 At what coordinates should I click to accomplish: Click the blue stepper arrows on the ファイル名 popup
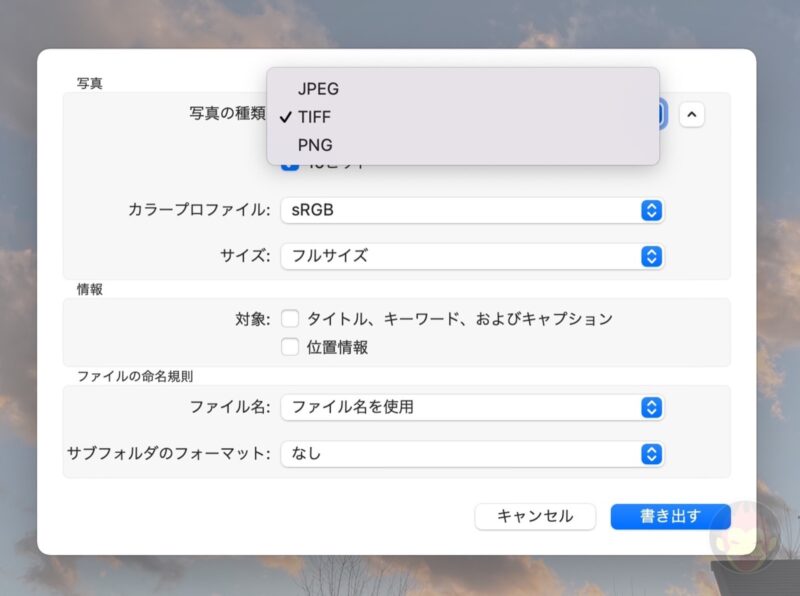click(650, 408)
